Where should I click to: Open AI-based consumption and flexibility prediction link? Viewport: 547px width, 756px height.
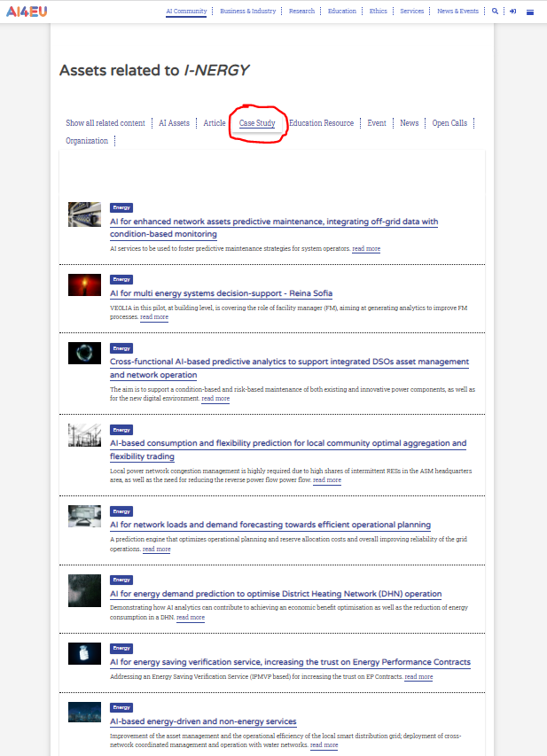(288, 449)
